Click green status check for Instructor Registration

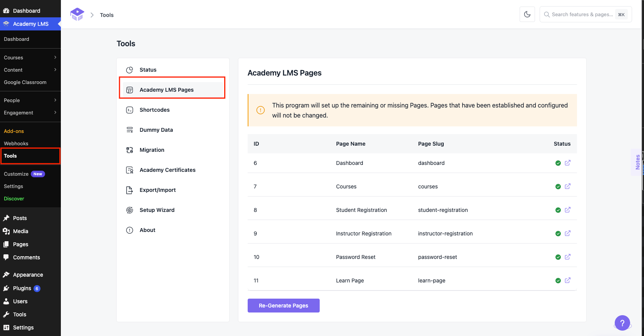pos(558,234)
